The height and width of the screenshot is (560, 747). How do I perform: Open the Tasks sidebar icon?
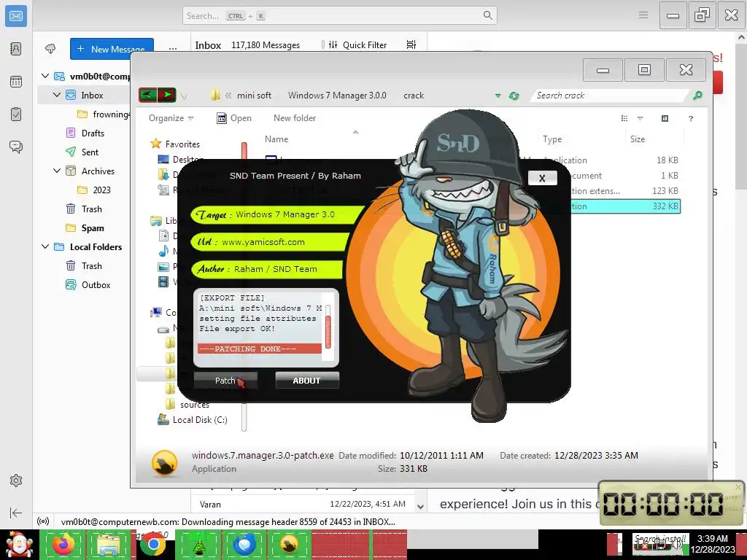[16, 114]
